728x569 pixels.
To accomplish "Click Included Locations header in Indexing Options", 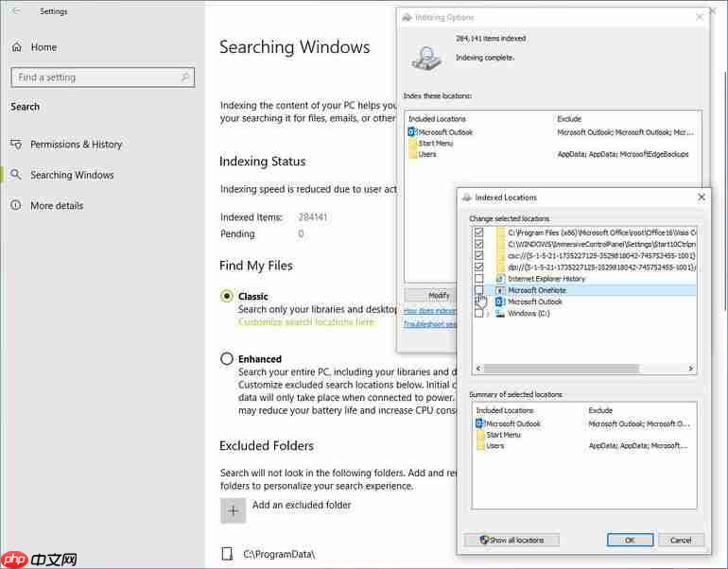I will tap(437, 119).
